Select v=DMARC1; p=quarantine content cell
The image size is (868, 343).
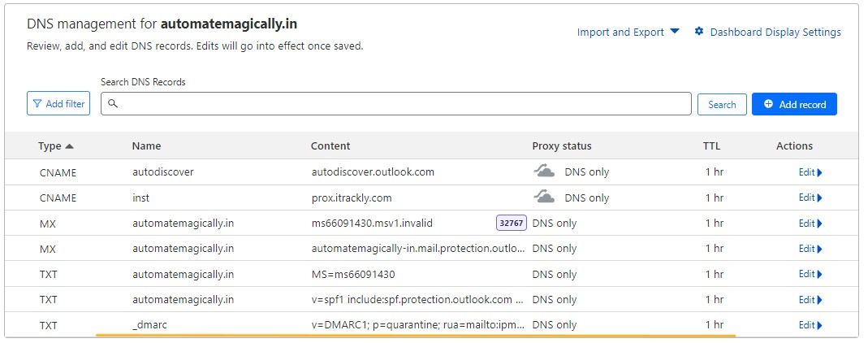coord(417,325)
